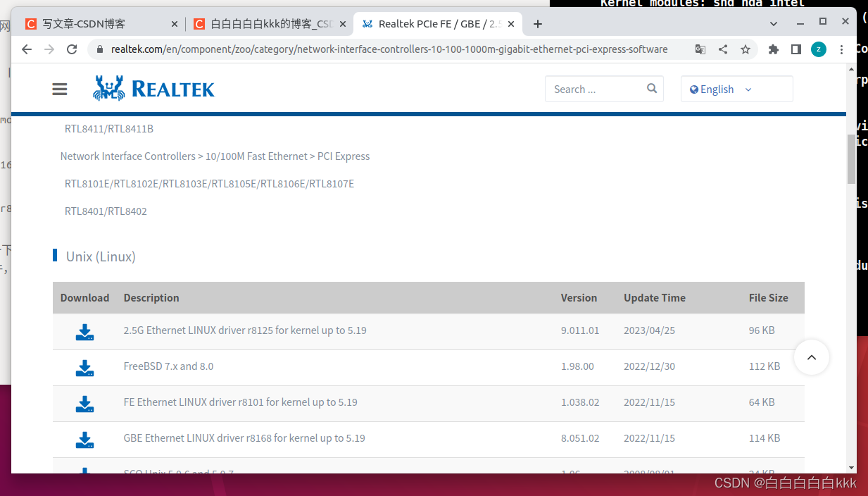Image resolution: width=868 pixels, height=496 pixels.
Task: Switch to the 白白白白白kkk的博客 tab
Action: coord(270,24)
